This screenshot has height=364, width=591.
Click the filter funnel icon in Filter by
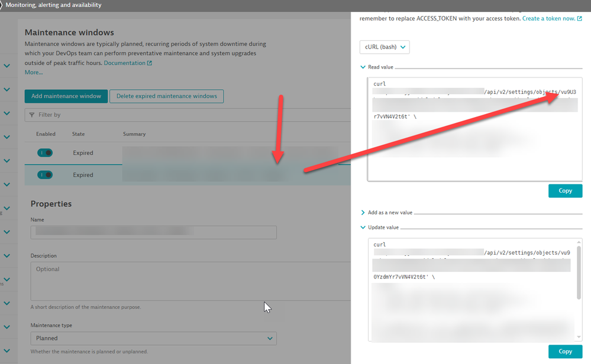(x=31, y=115)
